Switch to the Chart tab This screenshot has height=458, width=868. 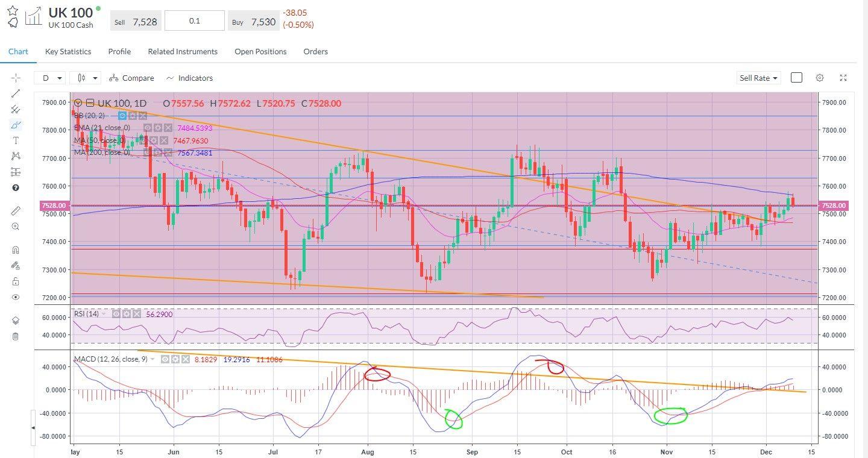(x=18, y=51)
